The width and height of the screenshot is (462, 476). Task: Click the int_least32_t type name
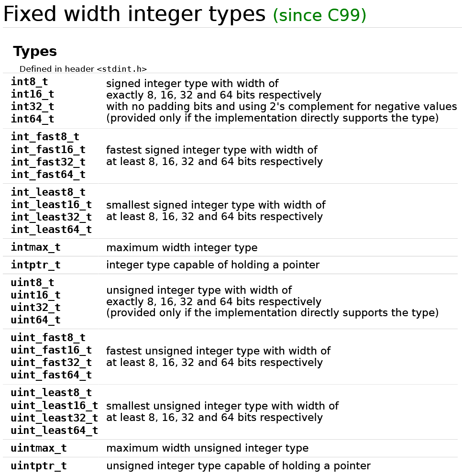pos(51,217)
